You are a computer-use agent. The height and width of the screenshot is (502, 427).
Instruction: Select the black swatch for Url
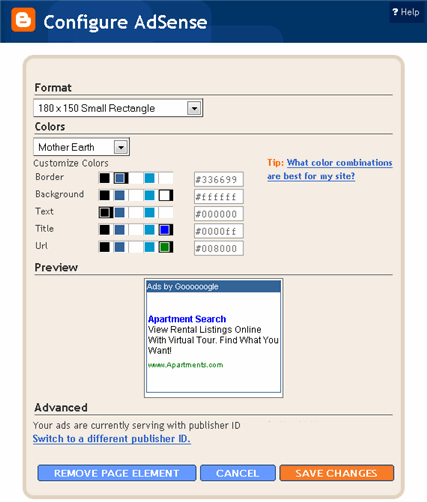[104, 247]
